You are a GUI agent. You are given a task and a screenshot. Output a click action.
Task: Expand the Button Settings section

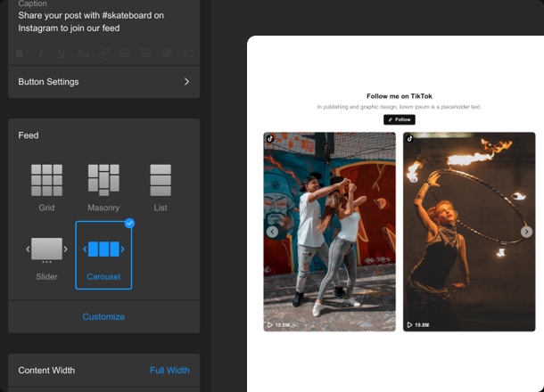tap(103, 82)
